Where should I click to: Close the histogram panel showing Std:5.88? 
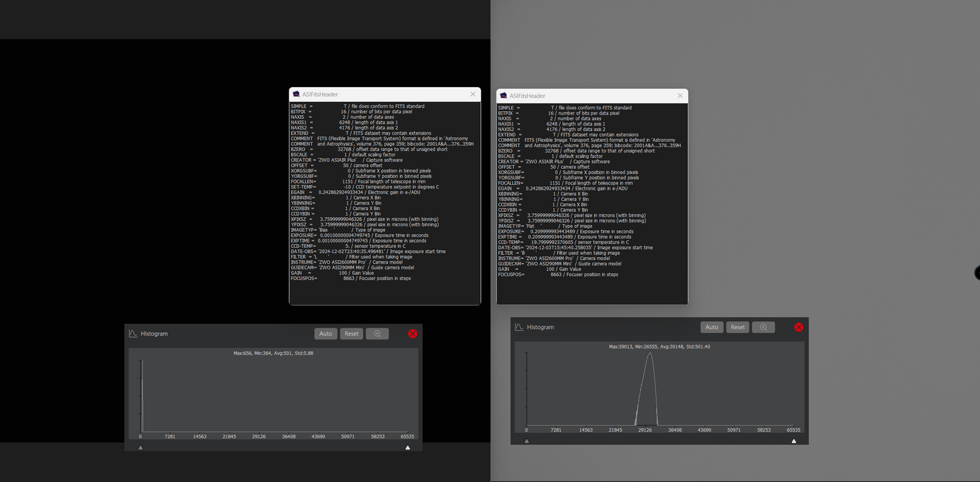[412, 334]
